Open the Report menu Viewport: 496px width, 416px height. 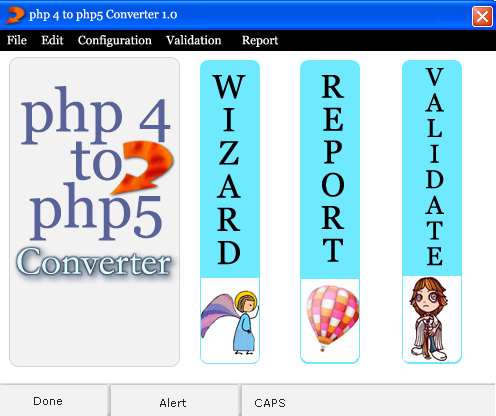coord(260,41)
